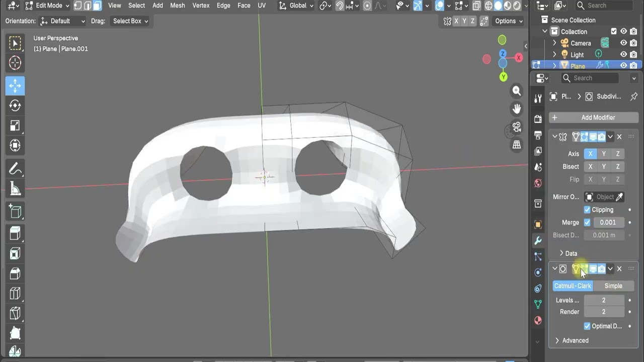This screenshot has width=644, height=362.
Task: Open the Global transform orientation dropdown
Action: [296, 6]
